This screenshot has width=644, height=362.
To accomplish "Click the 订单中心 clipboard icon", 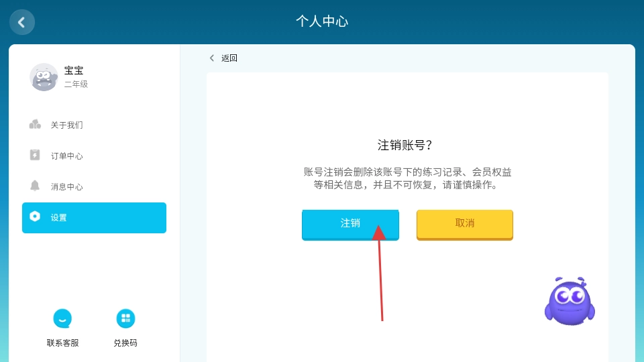I will pos(35,156).
